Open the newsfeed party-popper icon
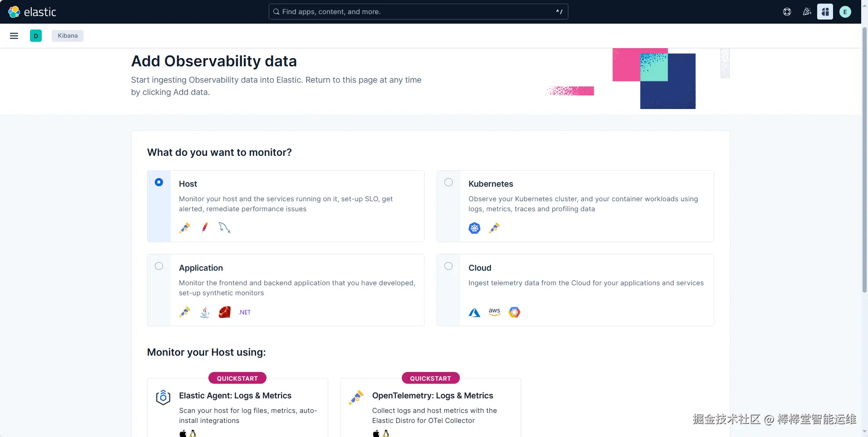This screenshot has width=868, height=437. 807,12
